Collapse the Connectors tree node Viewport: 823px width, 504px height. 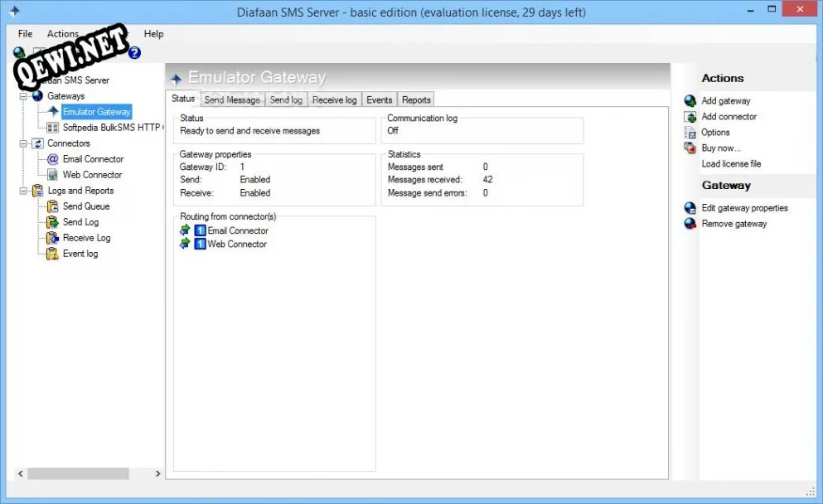[23, 143]
